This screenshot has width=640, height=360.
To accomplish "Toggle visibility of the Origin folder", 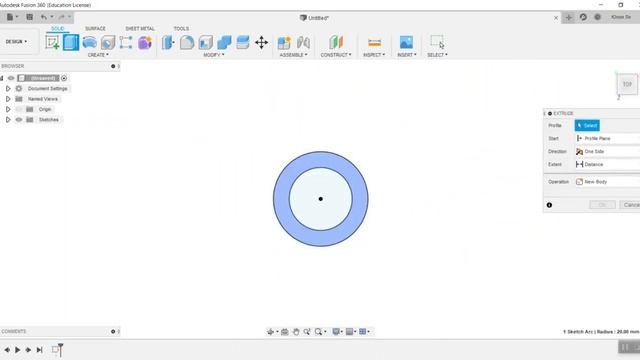I will tap(19, 109).
